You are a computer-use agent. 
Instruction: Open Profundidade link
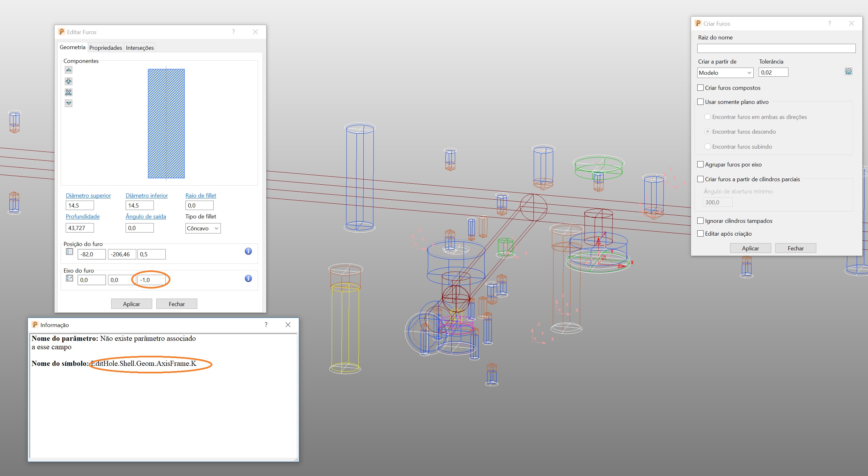(83, 217)
